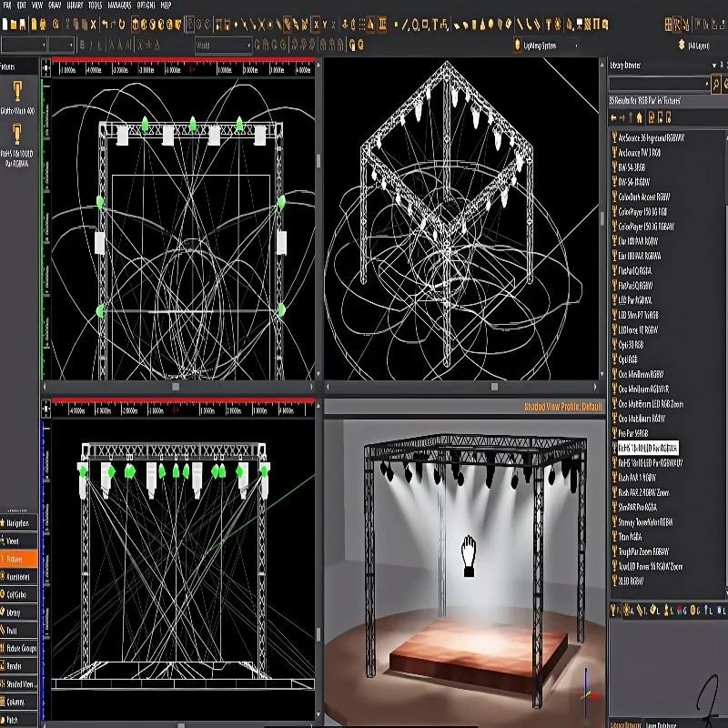Select 'Rush PAR 1 RGBW' in results

coord(637,477)
